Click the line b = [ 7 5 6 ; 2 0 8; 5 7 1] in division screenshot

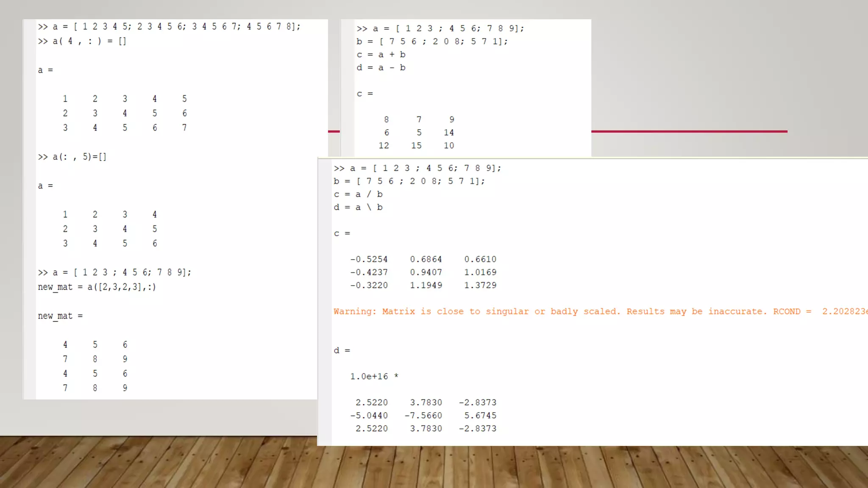tap(409, 181)
